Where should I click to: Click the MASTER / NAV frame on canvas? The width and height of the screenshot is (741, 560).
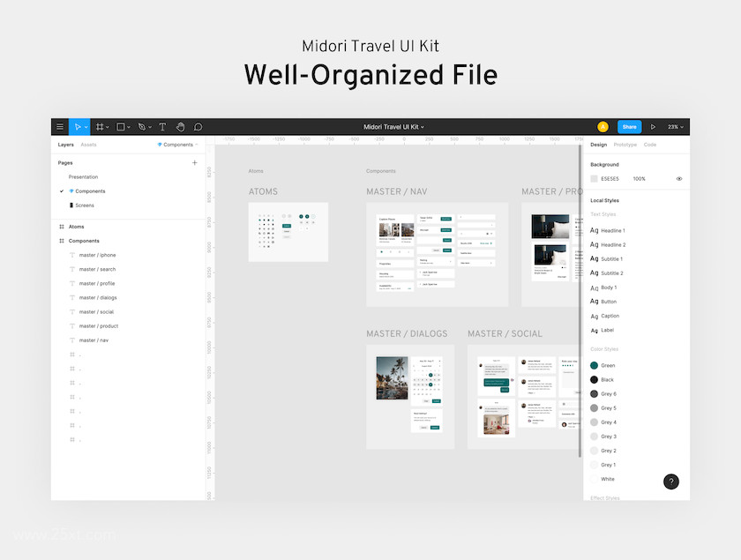pos(438,255)
